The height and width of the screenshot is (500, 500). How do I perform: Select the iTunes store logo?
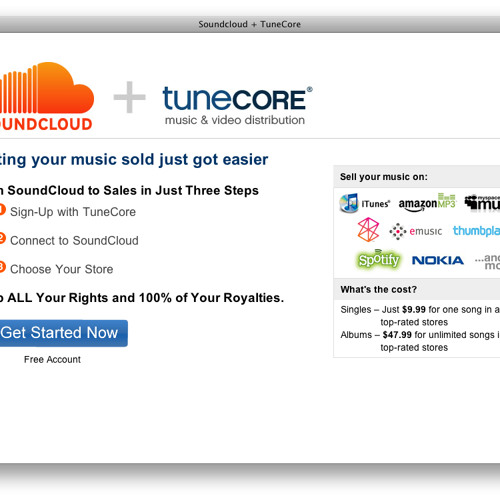point(365,203)
